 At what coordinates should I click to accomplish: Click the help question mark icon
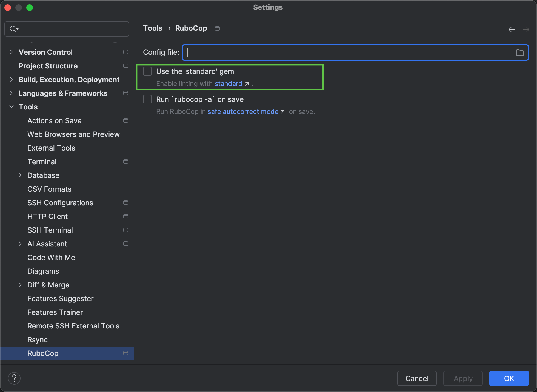coord(14,378)
